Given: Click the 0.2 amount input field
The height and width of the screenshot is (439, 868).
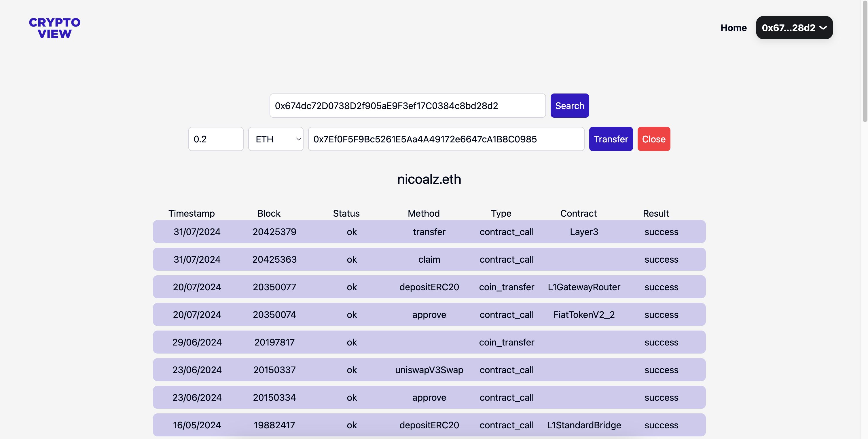Looking at the screenshot, I should [216, 139].
